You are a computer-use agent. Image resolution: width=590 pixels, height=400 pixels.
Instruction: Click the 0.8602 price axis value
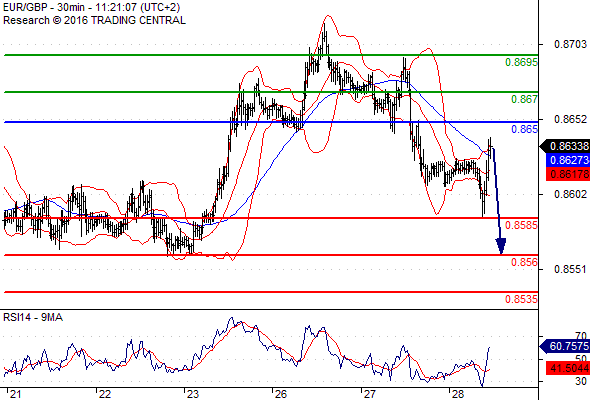[570, 194]
